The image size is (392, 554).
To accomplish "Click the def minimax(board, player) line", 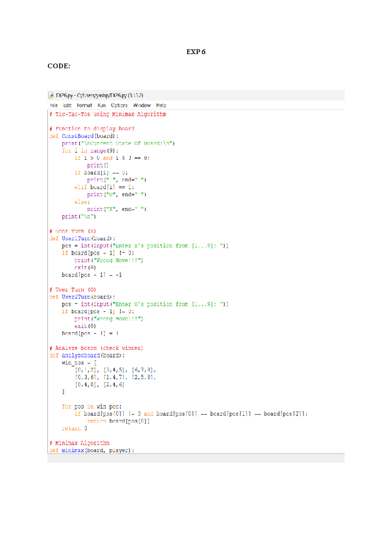I will 92,450.
